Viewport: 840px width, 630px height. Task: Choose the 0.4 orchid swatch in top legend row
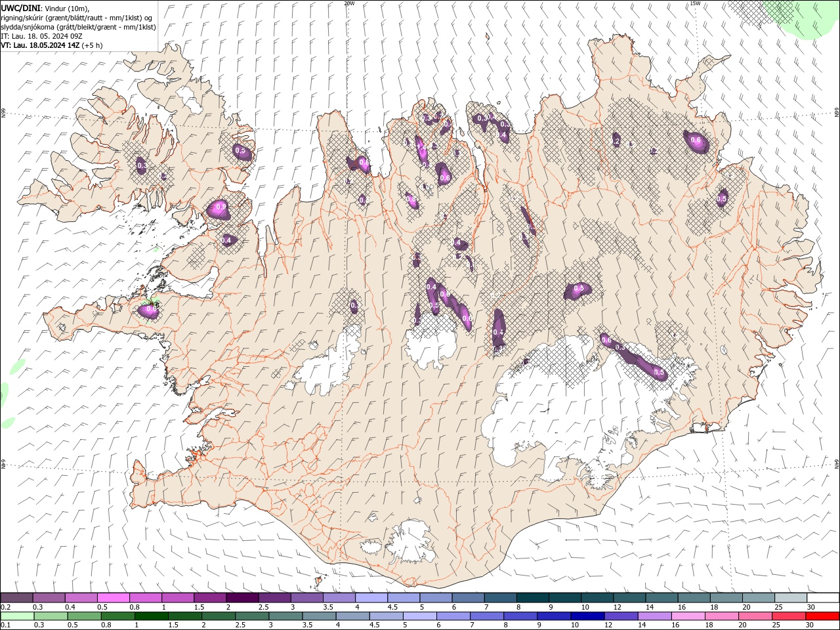point(81,598)
